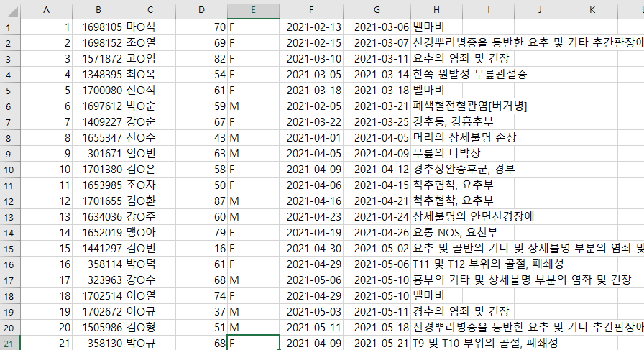The height and width of the screenshot is (350, 644).
Task: Click diagnosis cell 경추통, 경흉추부
Action: [x=453, y=122]
